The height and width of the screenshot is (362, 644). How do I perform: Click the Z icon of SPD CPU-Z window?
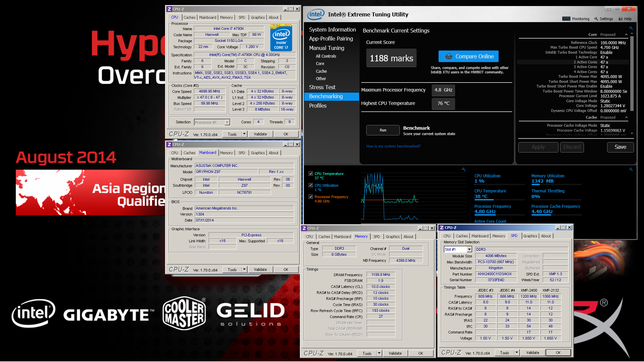click(x=442, y=228)
